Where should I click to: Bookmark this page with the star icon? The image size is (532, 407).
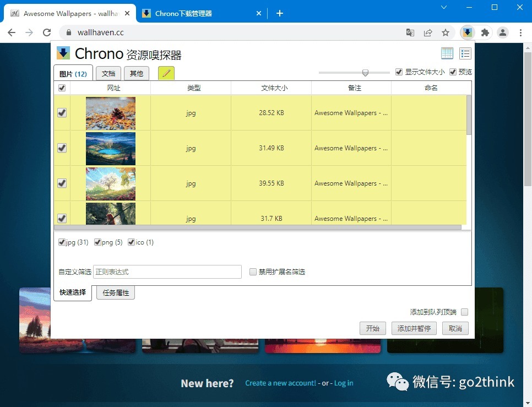point(445,32)
